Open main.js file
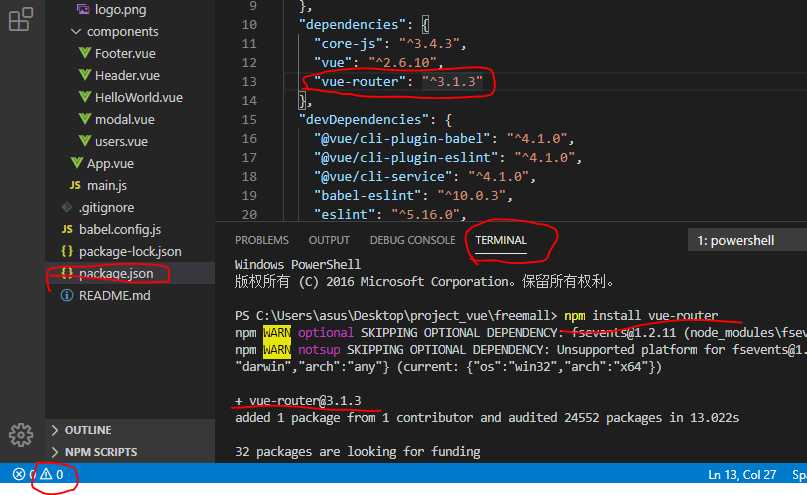 pos(107,185)
